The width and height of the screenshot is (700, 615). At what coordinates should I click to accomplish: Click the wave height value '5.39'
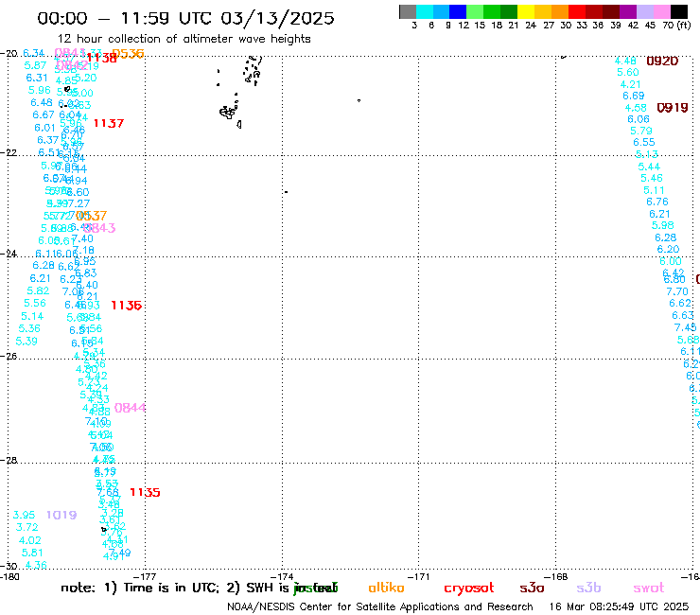coord(26,342)
